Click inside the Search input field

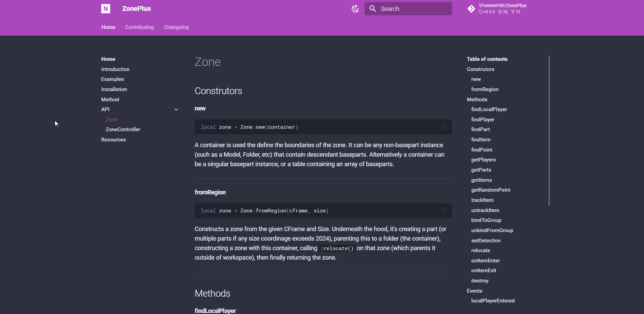pos(411,8)
